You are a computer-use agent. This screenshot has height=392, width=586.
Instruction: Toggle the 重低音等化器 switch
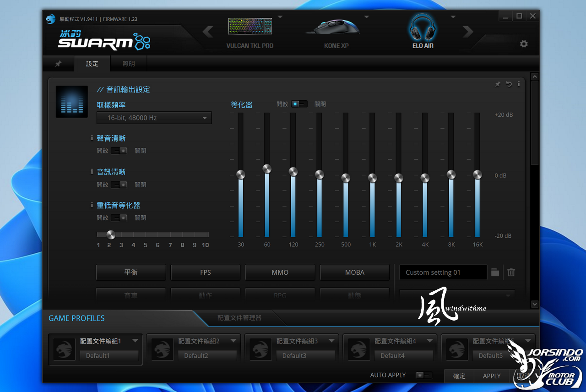[119, 218]
